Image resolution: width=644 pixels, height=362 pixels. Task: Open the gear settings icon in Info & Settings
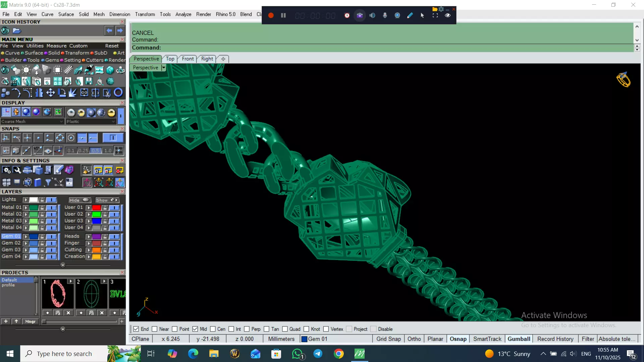click(6, 170)
